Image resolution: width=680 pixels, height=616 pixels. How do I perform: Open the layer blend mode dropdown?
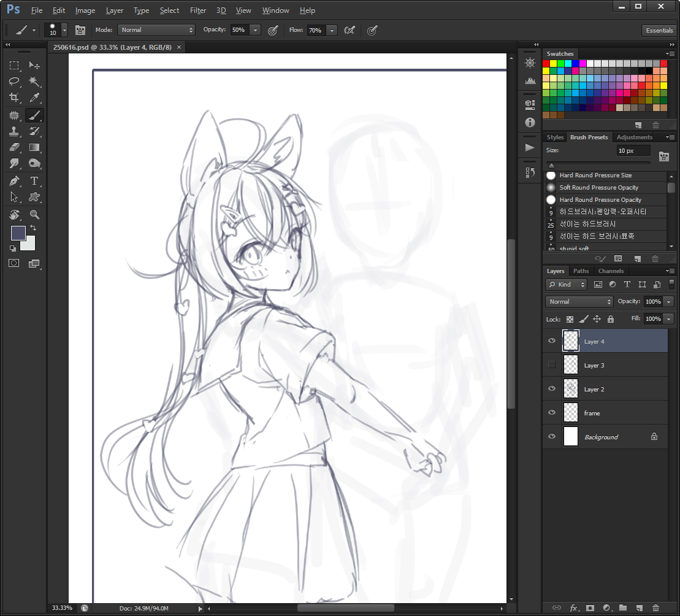click(579, 302)
